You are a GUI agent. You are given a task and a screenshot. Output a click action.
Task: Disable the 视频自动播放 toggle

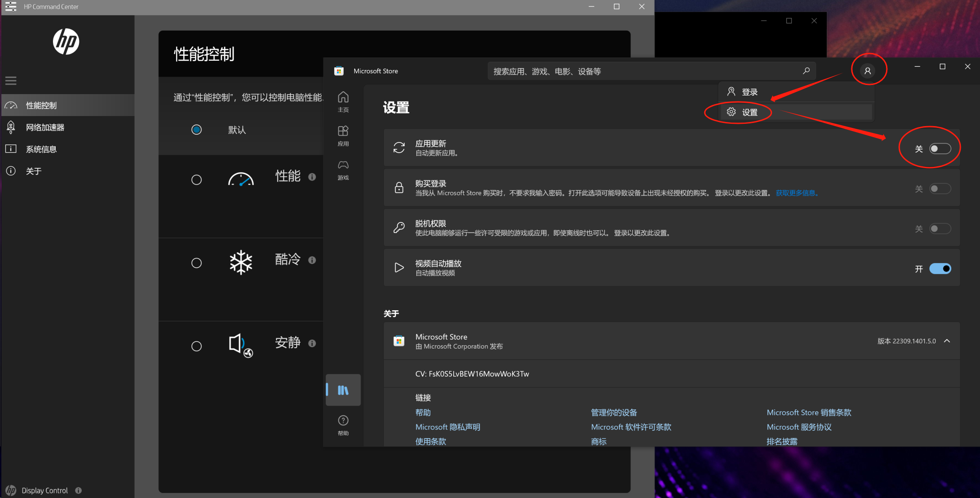pyautogui.click(x=940, y=269)
